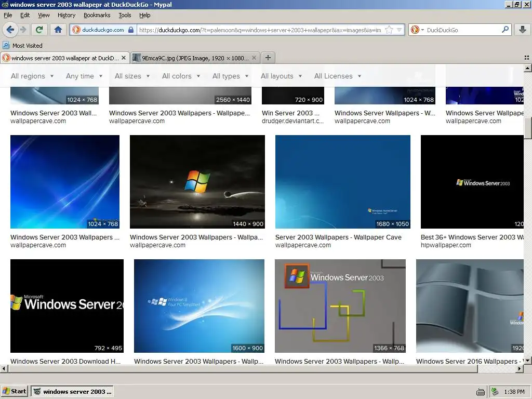This screenshot has height=399, width=532.
Task: Click the vertical scrollbar thumb
Action: click(528, 128)
